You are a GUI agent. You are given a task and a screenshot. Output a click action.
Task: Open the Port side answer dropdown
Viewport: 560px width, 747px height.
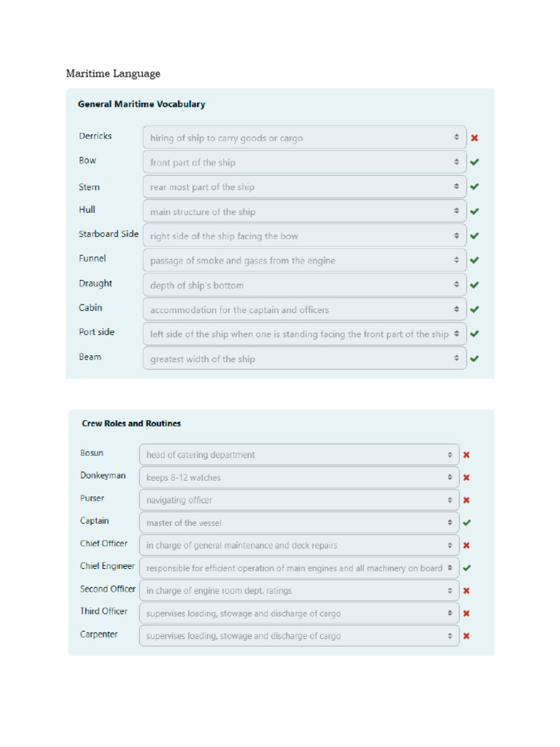click(304, 334)
